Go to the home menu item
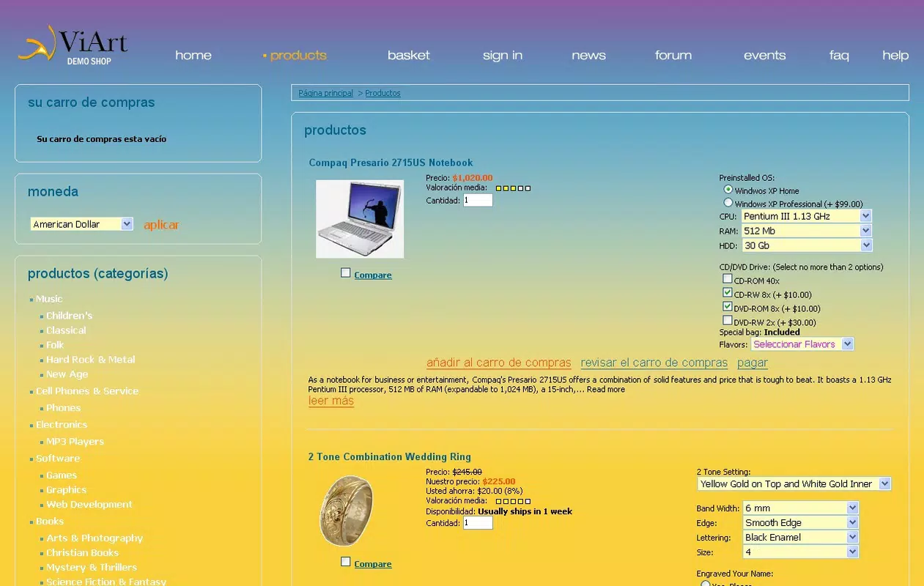 [x=193, y=55]
